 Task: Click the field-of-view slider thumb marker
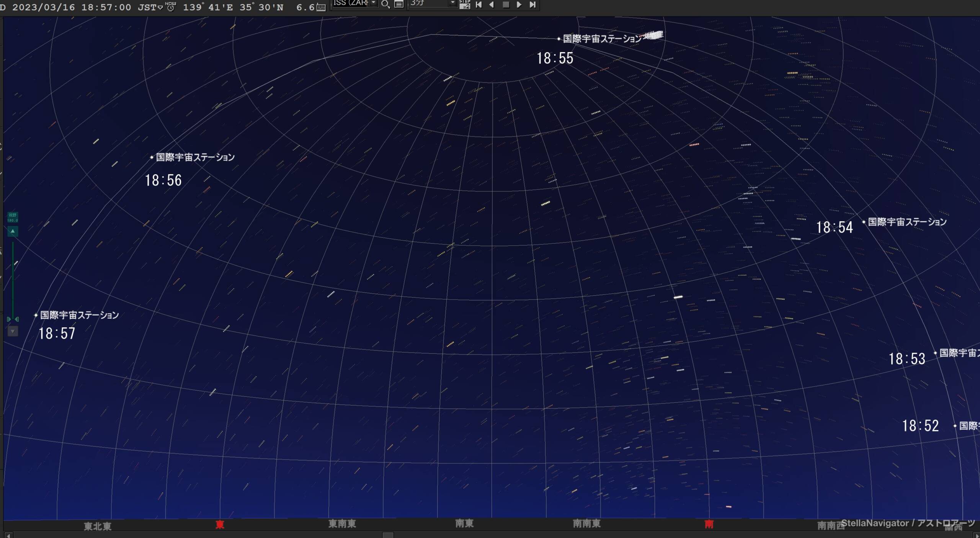tap(13, 319)
